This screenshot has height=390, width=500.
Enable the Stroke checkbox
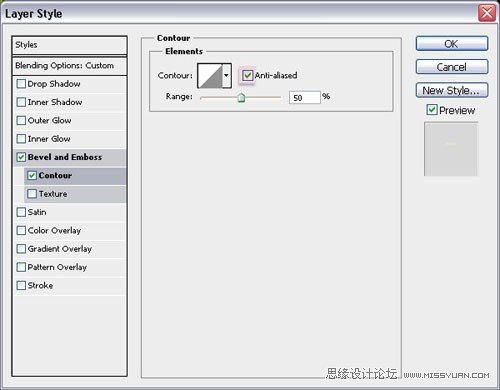(x=21, y=285)
